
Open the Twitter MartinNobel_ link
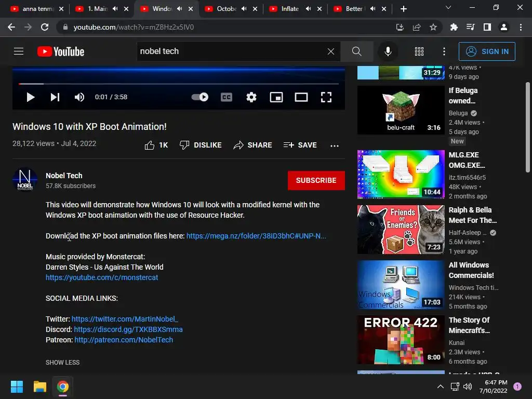(x=125, y=319)
